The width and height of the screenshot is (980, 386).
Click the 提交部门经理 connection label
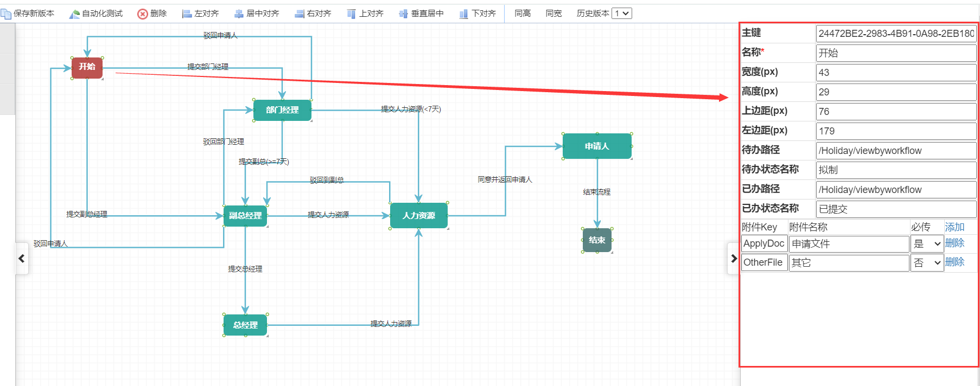[x=208, y=67]
